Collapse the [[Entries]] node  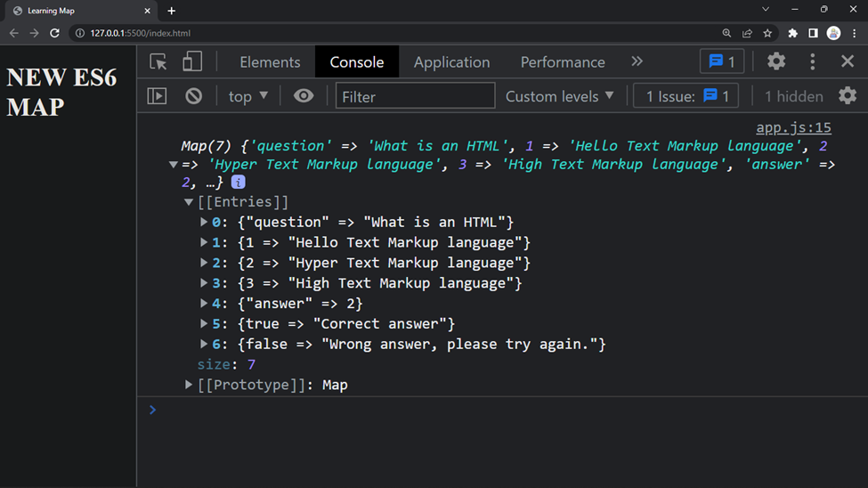189,202
